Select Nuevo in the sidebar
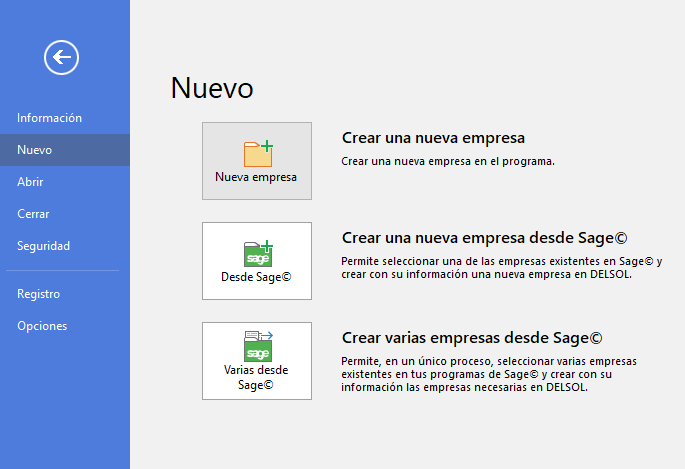685x469 pixels. coord(65,150)
